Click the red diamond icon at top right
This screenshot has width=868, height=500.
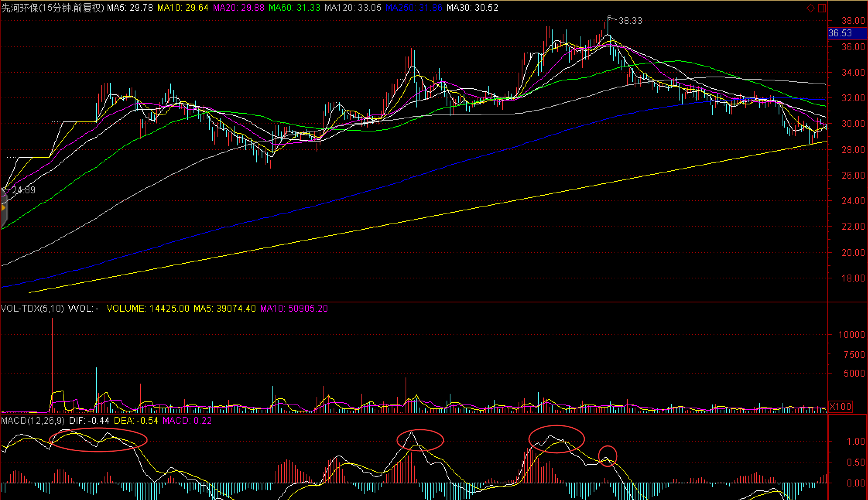click(810, 8)
